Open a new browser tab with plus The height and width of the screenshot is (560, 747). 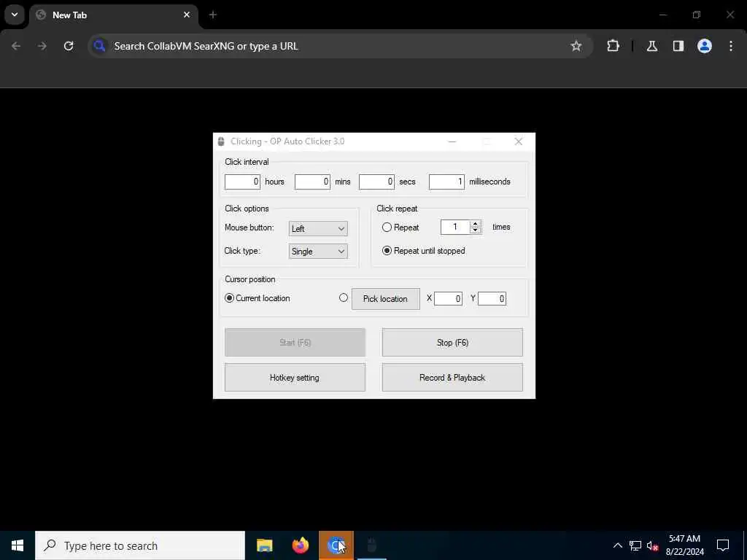(x=213, y=15)
